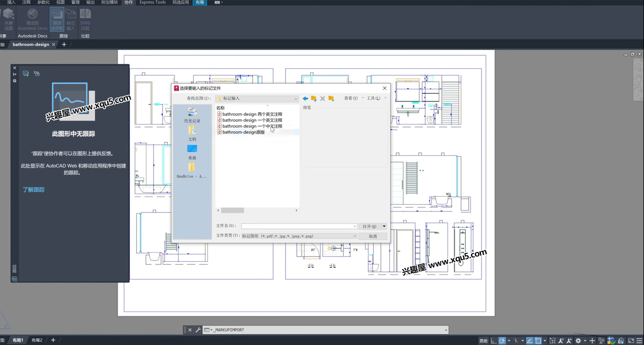Image resolution: width=644 pixels, height=345 pixels.
Task: Close the trace palette panel
Action: 14,68
